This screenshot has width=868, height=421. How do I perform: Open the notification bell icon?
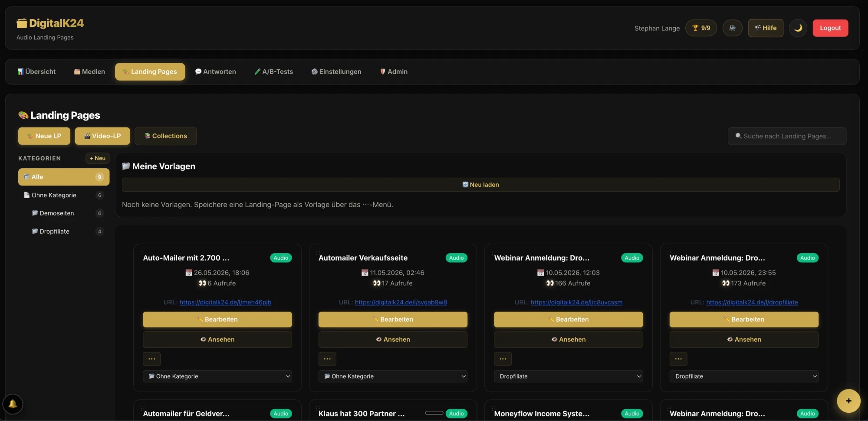coord(13,404)
